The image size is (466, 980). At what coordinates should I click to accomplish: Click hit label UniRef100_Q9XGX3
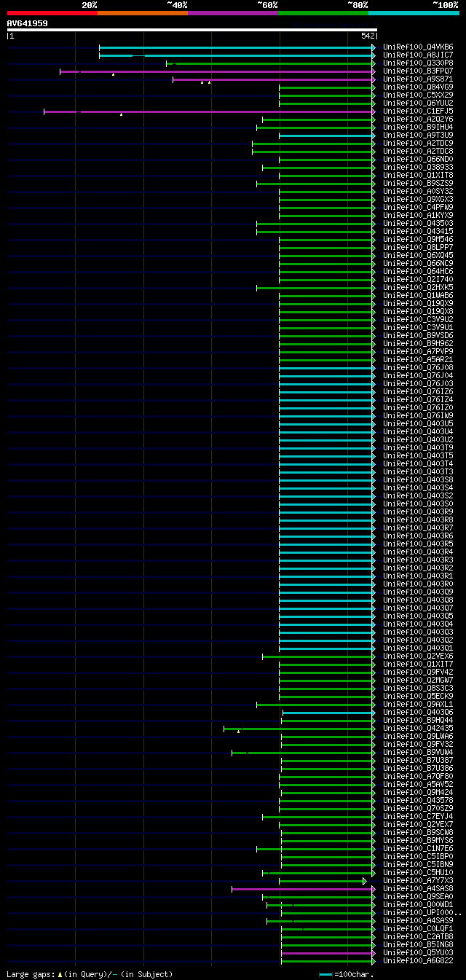(418, 200)
